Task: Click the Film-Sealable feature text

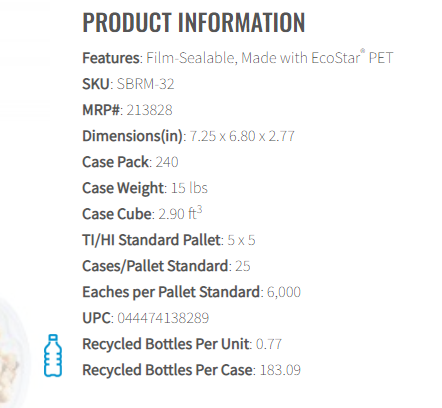Action: point(191,58)
